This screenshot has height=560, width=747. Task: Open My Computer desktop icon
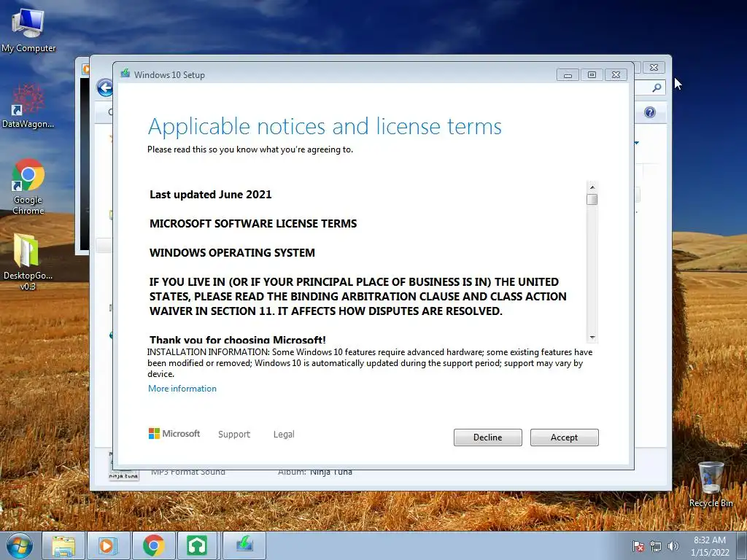[x=28, y=31]
